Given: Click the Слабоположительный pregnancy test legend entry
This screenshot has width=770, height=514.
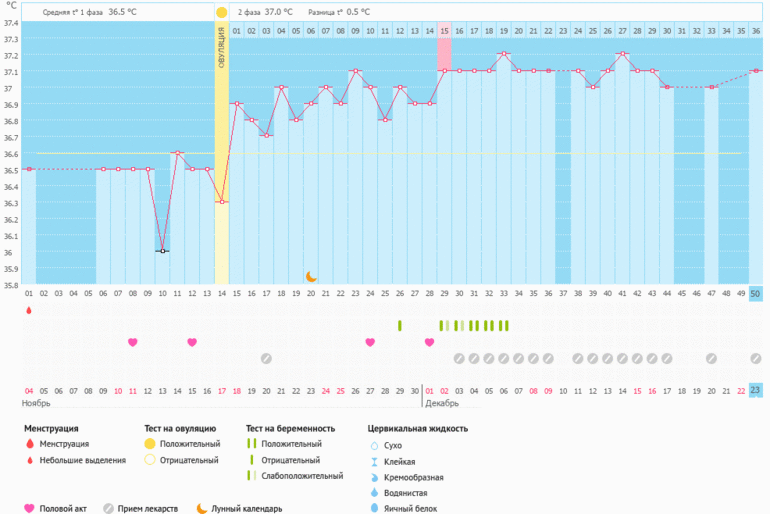Looking at the screenshot, I should [297, 476].
